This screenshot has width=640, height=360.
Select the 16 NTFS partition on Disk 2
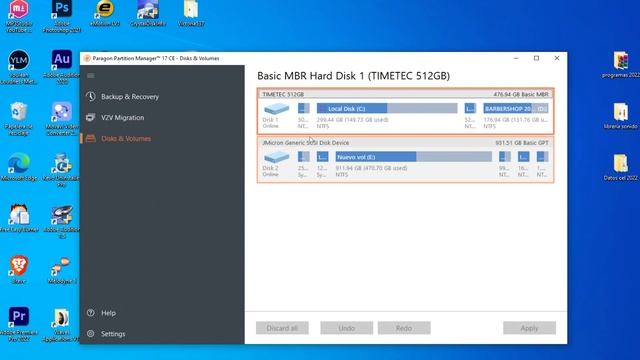click(x=524, y=157)
